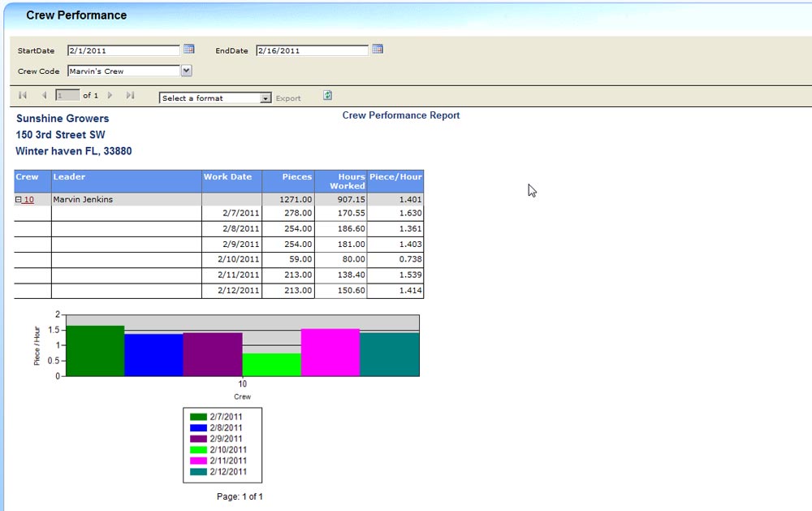Click the Pieces column header
This screenshot has height=511, width=812.
288,181
